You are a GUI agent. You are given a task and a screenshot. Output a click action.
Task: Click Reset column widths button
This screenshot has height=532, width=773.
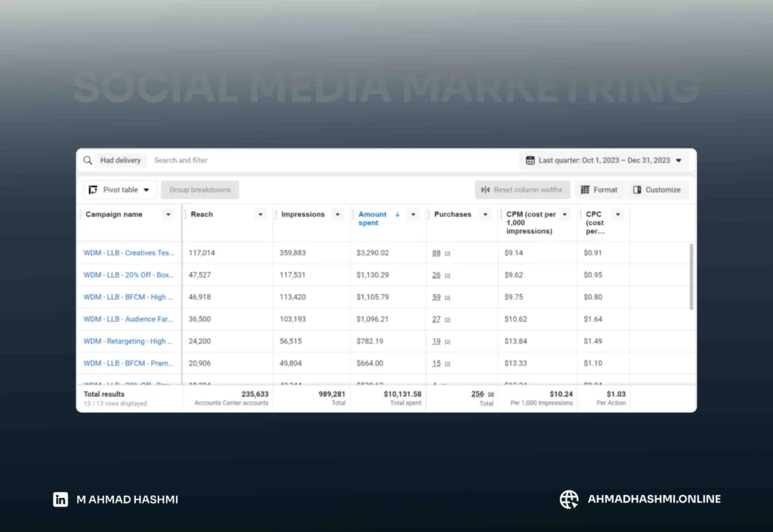click(x=522, y=190)
